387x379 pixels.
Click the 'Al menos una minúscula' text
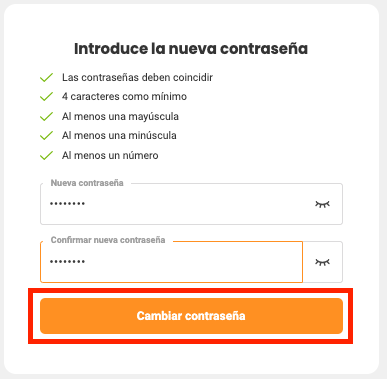click(119, 135)
